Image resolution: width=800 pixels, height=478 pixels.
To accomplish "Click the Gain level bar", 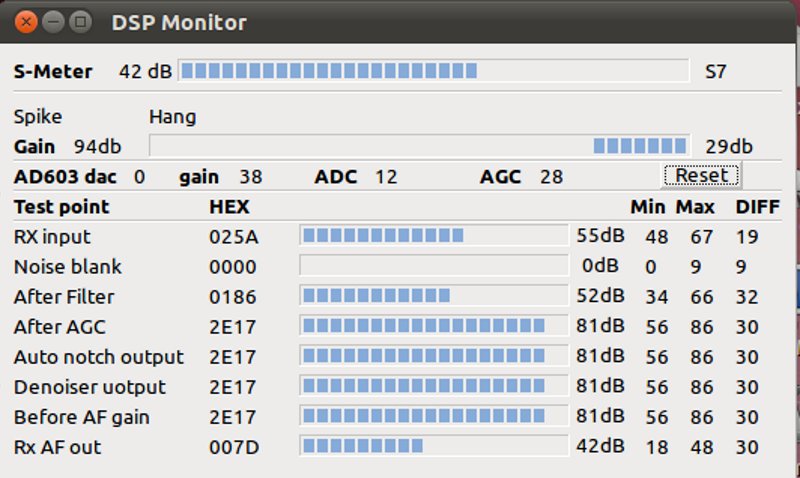I will 420,146.
